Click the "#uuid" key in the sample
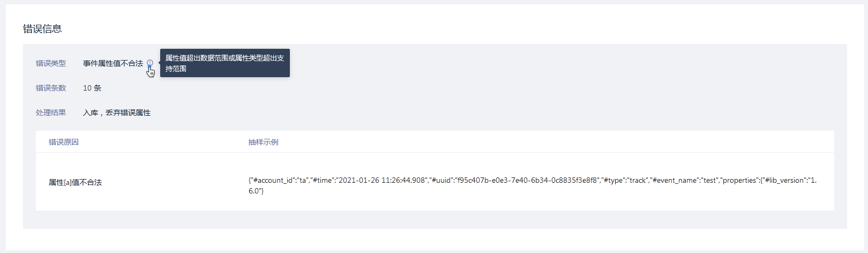868x253 pixels. 442,181
